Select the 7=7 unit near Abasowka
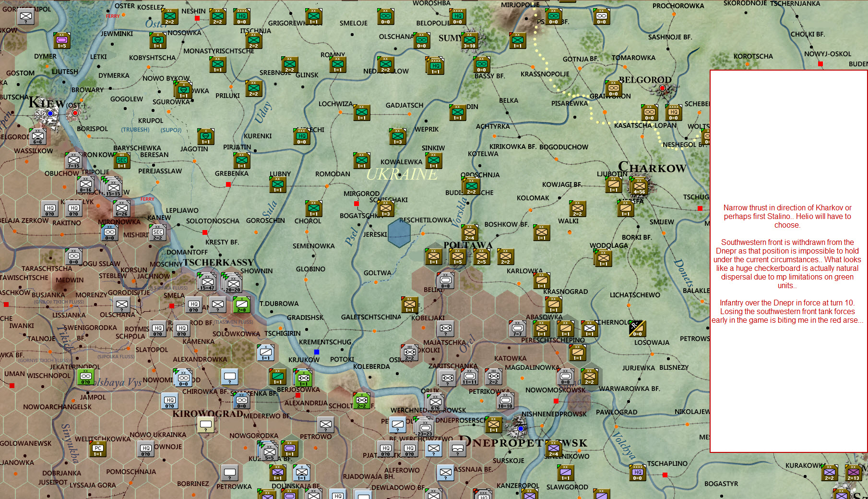 click(x=518, y=329)
